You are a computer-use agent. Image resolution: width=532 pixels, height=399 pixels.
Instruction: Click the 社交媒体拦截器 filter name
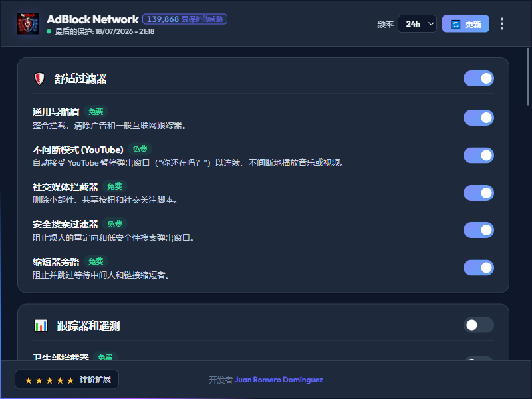point(65,187)
